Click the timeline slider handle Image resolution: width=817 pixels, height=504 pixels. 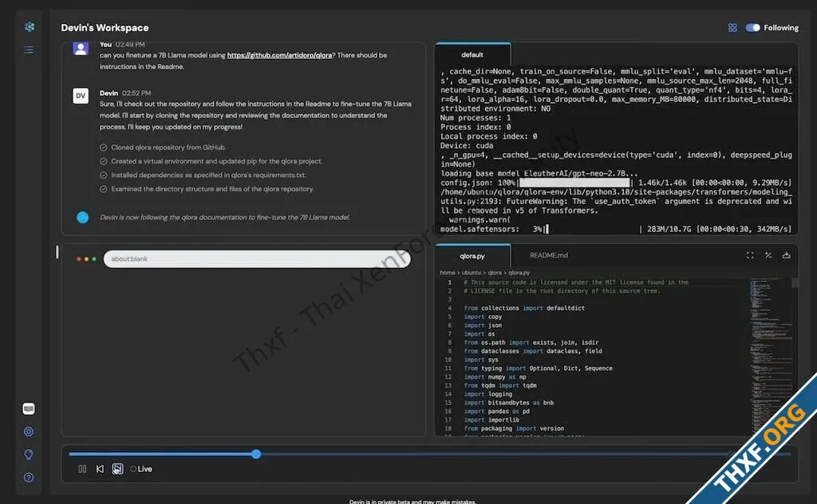coord(256,454)
